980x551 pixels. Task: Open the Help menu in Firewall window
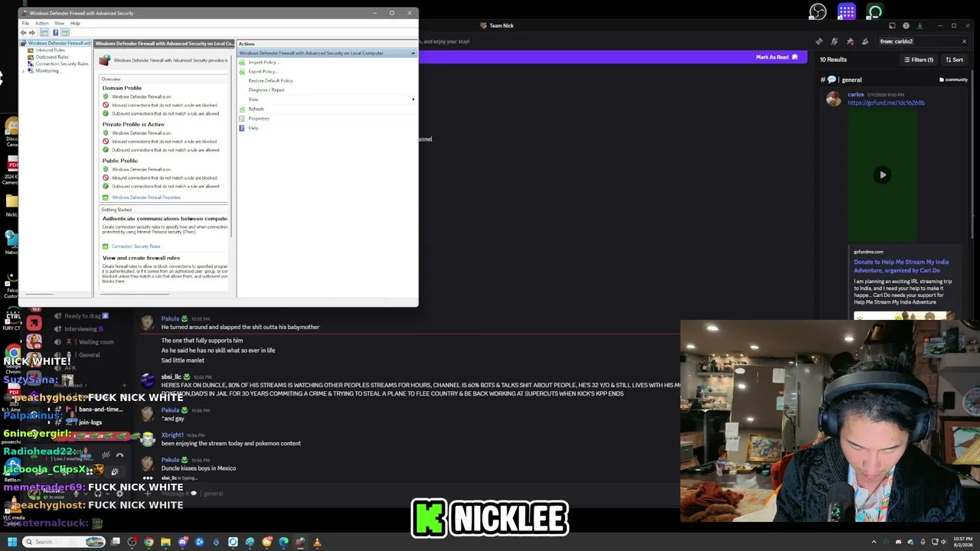(75, 23)
